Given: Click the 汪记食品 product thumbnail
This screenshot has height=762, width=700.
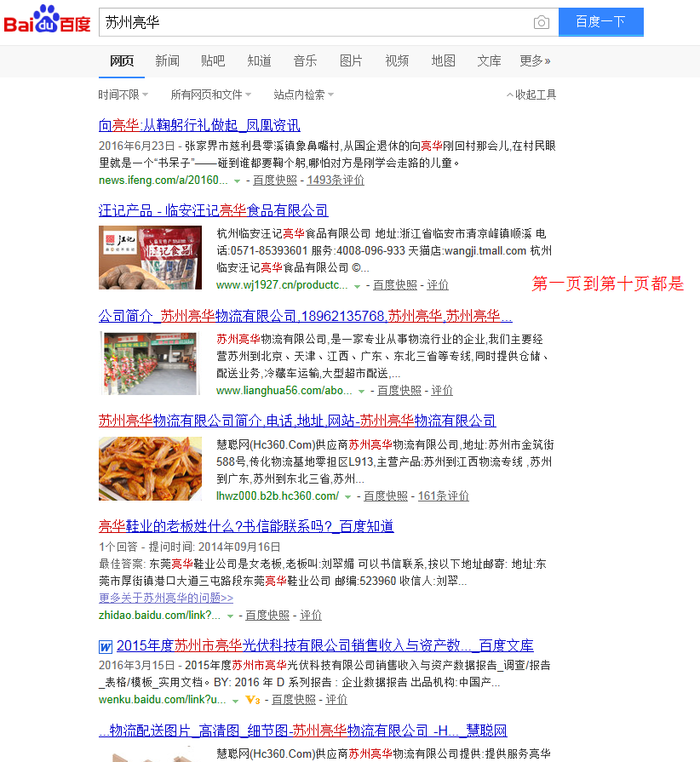Looking at the screenshot, I should pos(150,258).
